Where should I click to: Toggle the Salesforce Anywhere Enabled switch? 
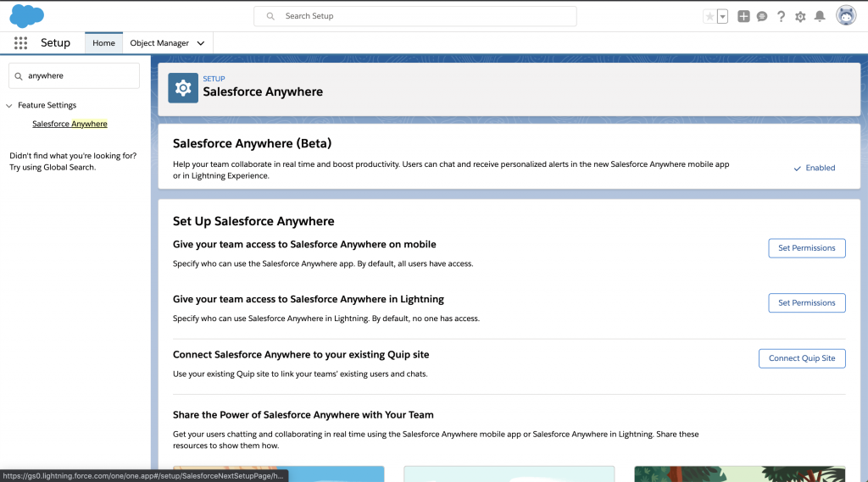(815, 169)
